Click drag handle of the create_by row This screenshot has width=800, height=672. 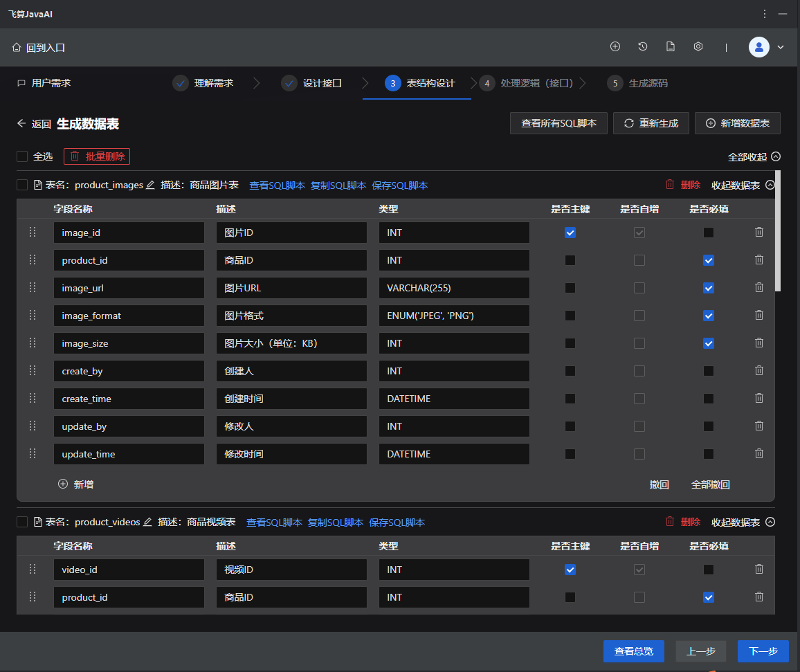[32, 371]
